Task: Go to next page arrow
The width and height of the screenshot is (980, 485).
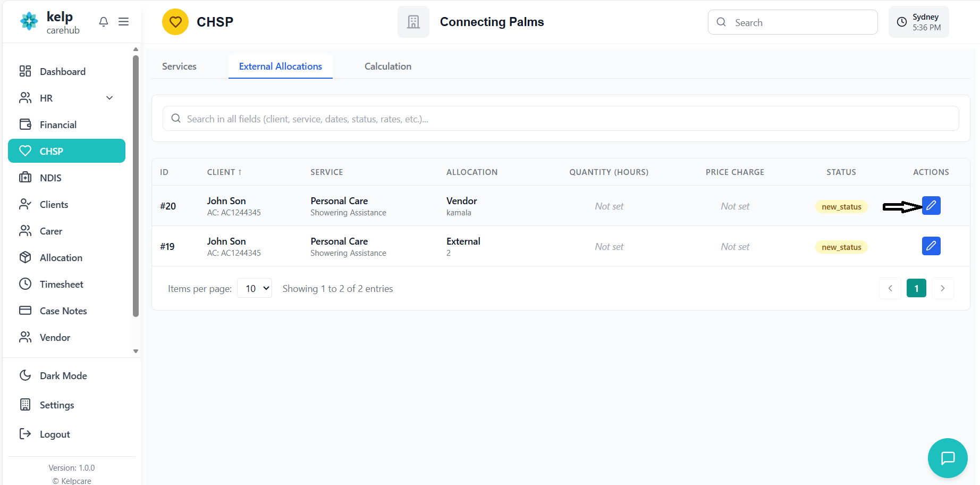Action: (942, 288)
